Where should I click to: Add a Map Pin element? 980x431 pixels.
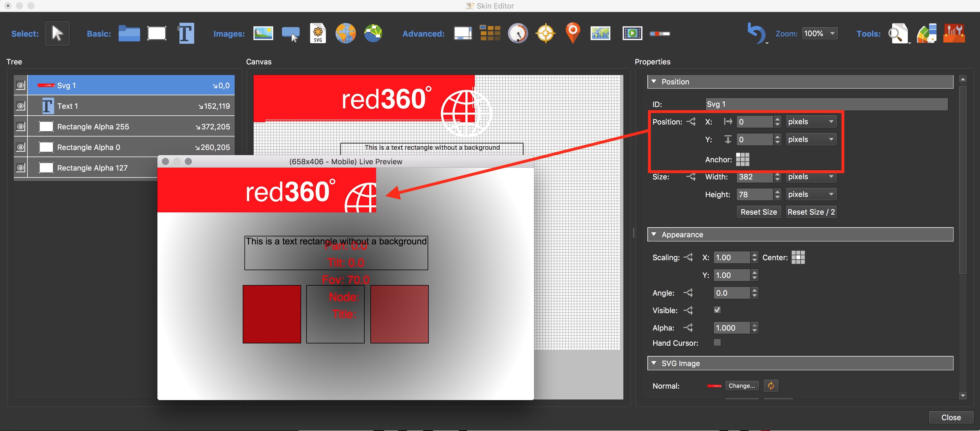pyautogui.click(x=572, y=33)
